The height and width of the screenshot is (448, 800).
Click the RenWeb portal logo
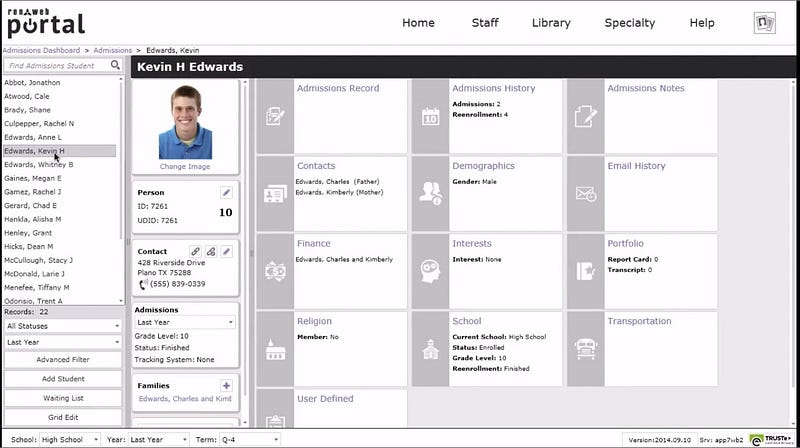(46, 23)
